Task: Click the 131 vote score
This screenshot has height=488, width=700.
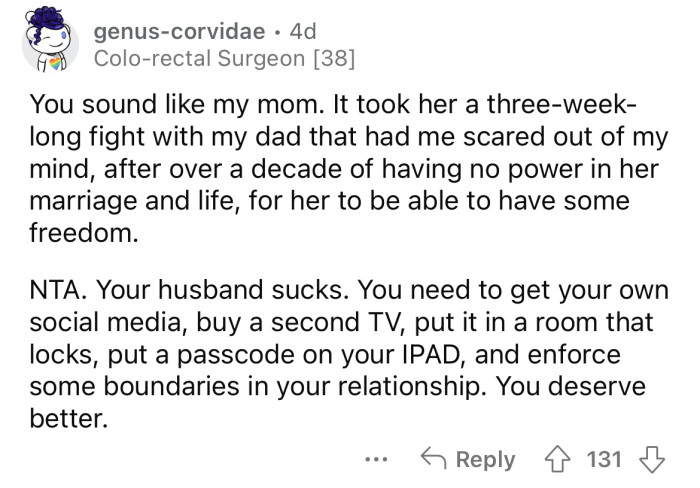Action: coord(606,460)
